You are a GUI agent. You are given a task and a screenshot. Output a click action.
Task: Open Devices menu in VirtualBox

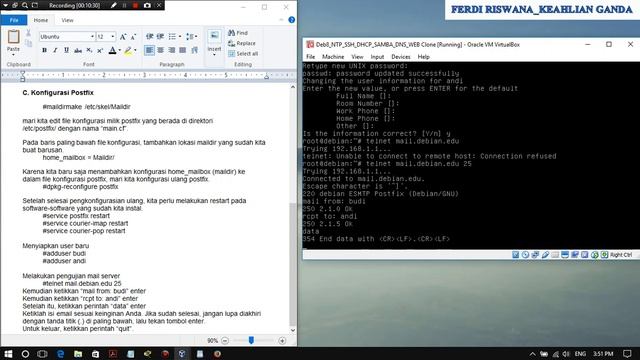[401, 57]
